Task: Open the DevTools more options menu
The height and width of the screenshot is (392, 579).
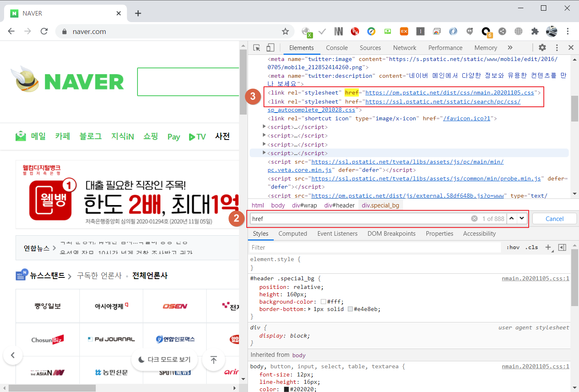Action: pos(557,48)
